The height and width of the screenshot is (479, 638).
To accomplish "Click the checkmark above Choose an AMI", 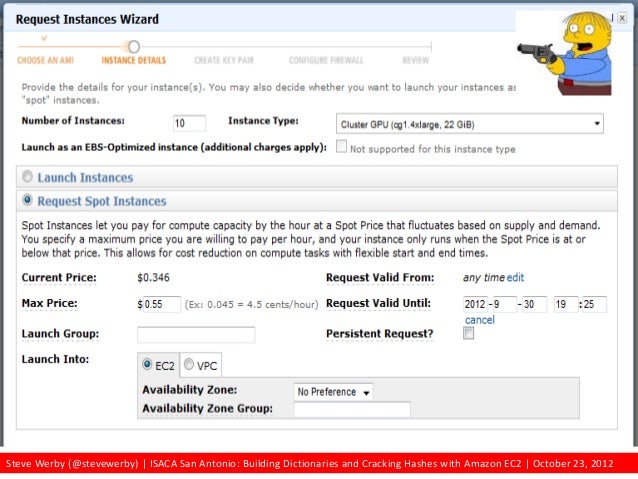I will click(44, 38).
